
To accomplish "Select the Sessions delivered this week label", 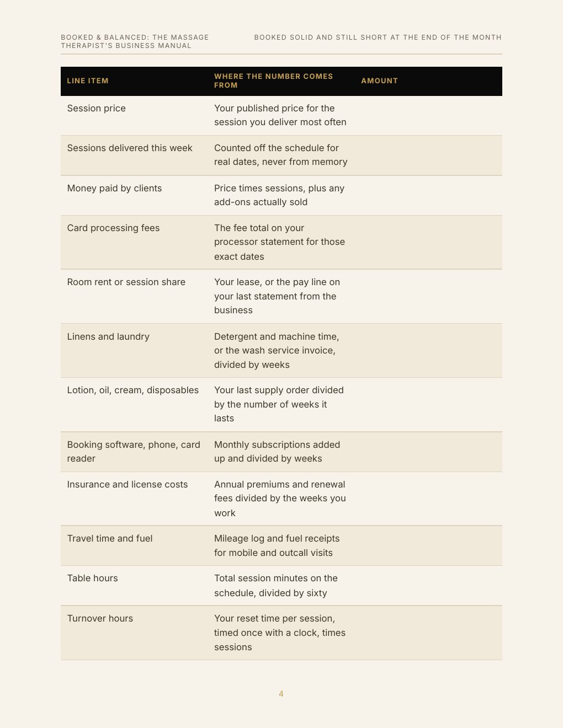I will click(130, 148).
